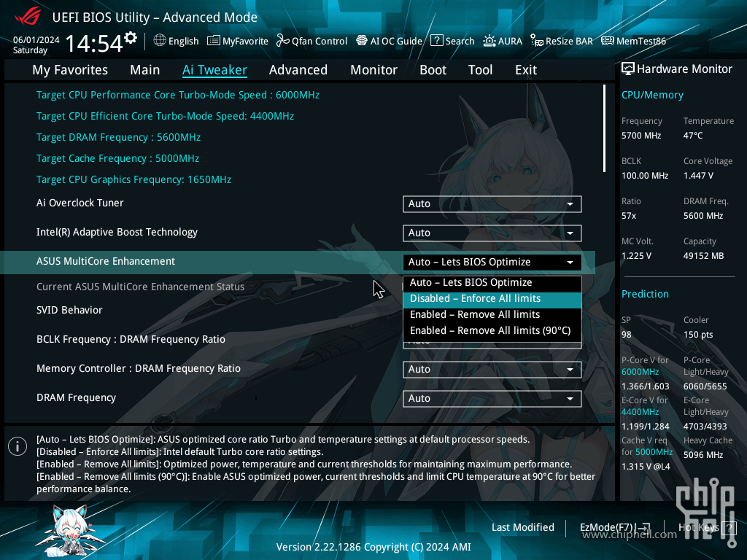Click Target CPU Efficient Core Turbo-Mode Speed line
Image resolution: width=747 pixels, height=560 pixels.
166,116
